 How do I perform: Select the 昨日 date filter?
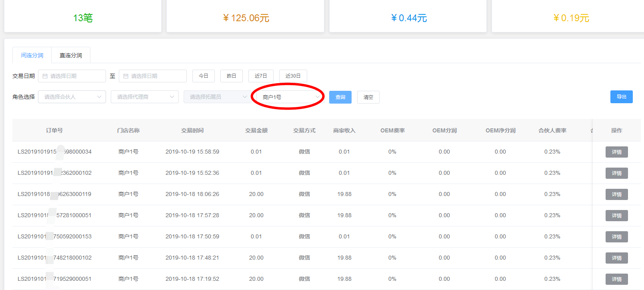pyautogui.click(x=232, y=76)
